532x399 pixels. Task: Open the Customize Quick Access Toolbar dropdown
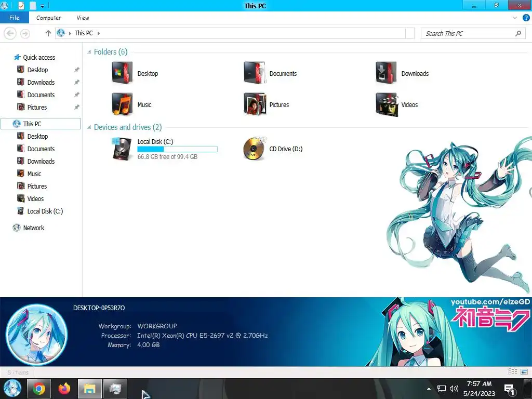(43, 6)
